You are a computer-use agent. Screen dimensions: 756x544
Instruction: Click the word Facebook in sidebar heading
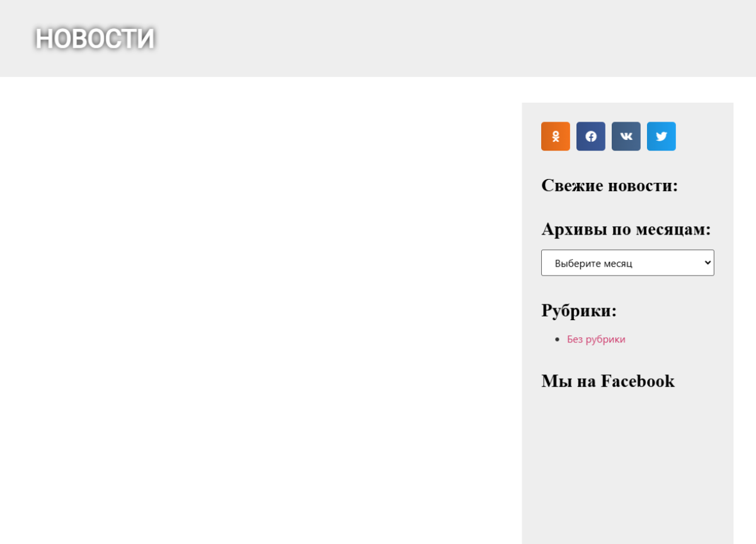(638, 381)
